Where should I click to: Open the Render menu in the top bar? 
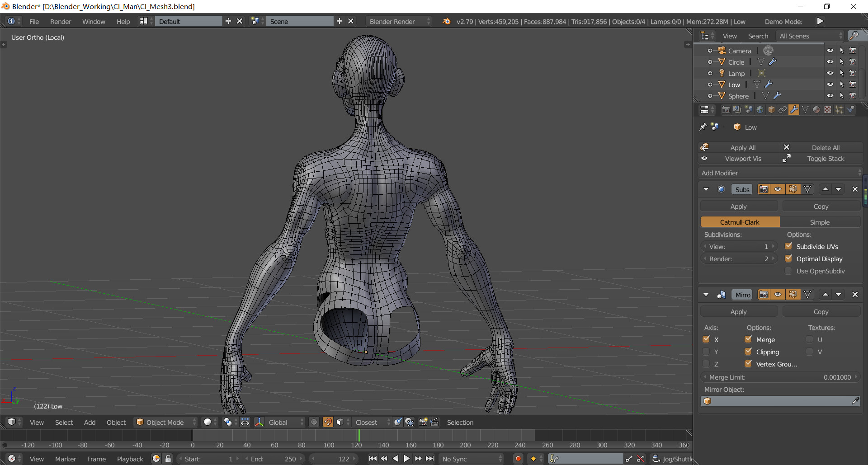click(61, 21)
